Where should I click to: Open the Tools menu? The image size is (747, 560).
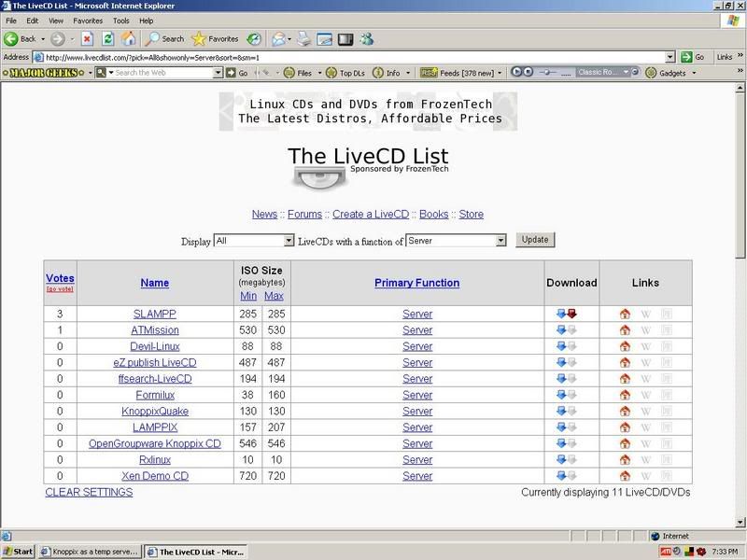121,21
